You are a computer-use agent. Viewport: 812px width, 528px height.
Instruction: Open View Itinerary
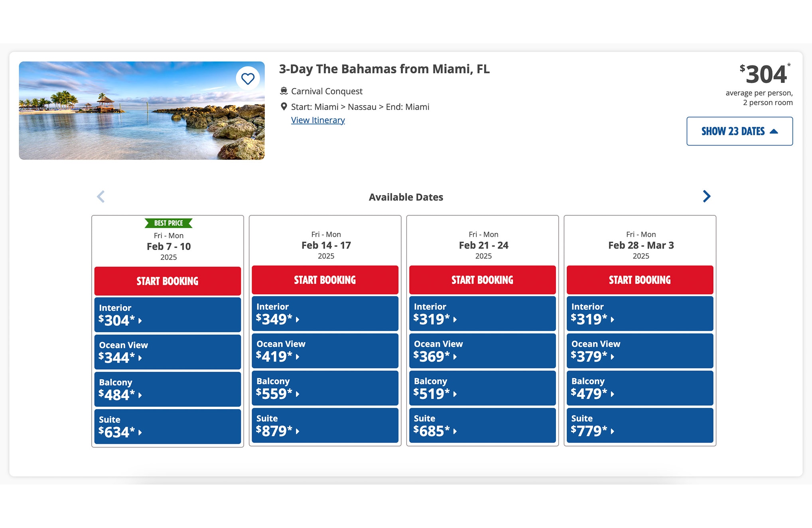[x=318, y=120]
